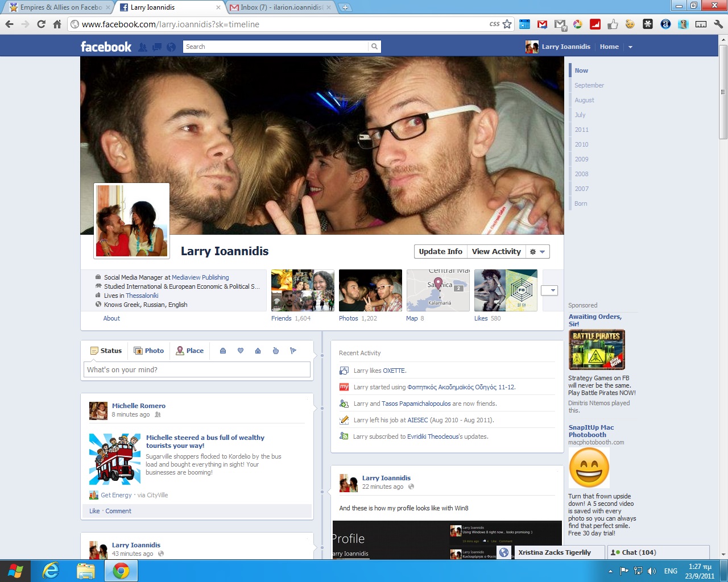Open the dropdown arrow beside Home
Image resolution: width=728 pixels, height=582 pixels.
(x=630, y=47)
